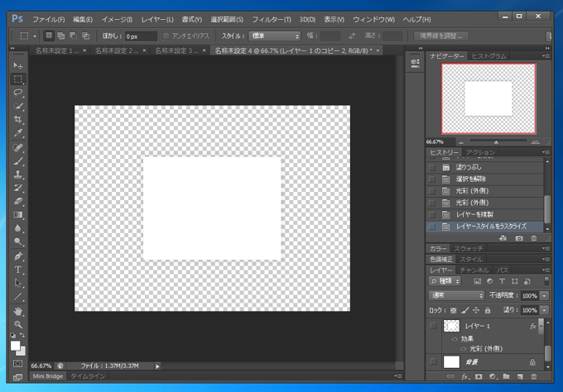Collapse レイヤー 1 effects list arrow
Image resolution: width=563 pixels, height=392 pixels.
coord(541,326)
